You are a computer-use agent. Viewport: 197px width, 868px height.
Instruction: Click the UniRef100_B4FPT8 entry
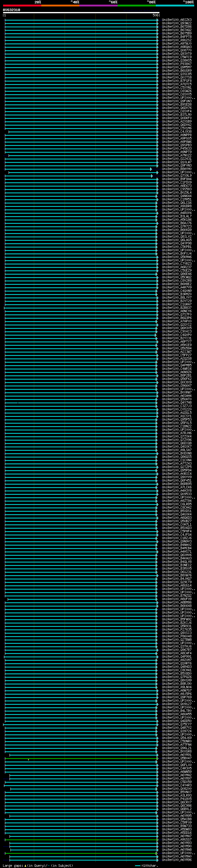coord(176,37)
